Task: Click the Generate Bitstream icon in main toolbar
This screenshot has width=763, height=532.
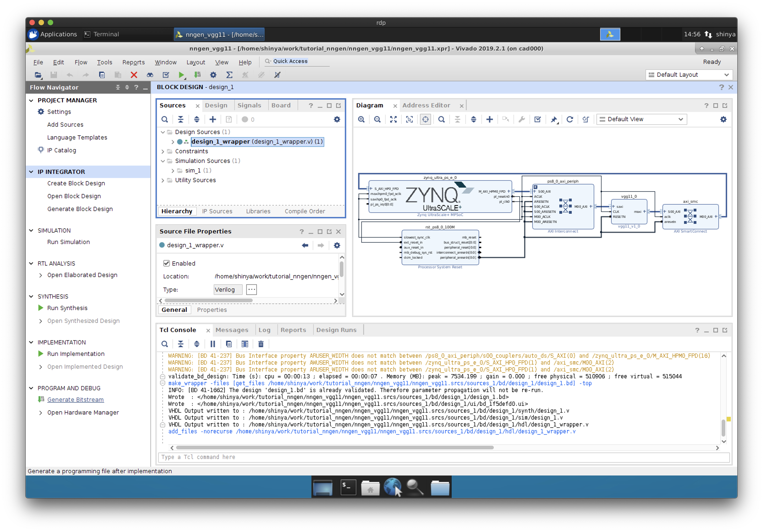Action: click(197, 75)
